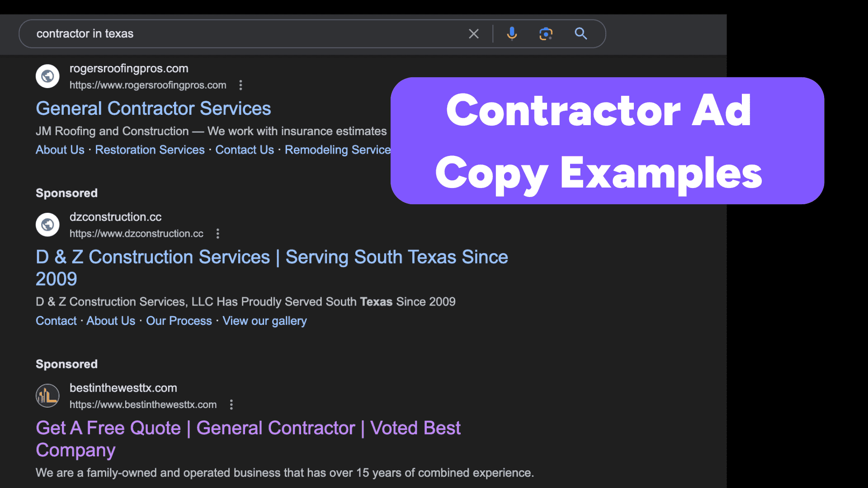The image size is (868, 488).
Task: Open the three-dot menu for bestinthewesttx.com
Action: click(x=231, y=405)
